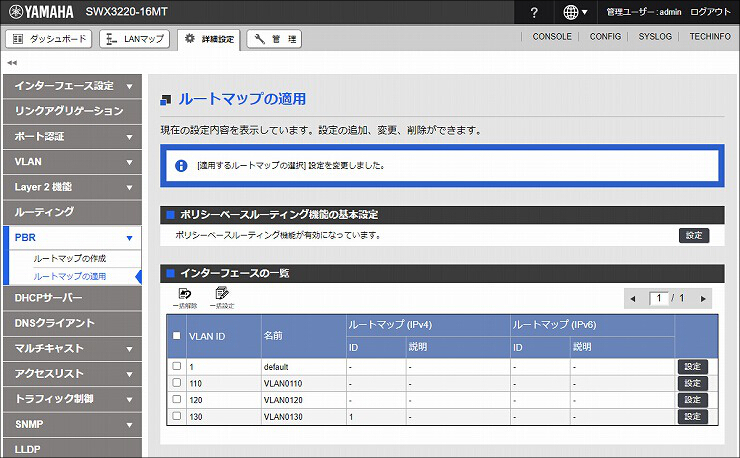Go to next page of interface list

point(703,298)
